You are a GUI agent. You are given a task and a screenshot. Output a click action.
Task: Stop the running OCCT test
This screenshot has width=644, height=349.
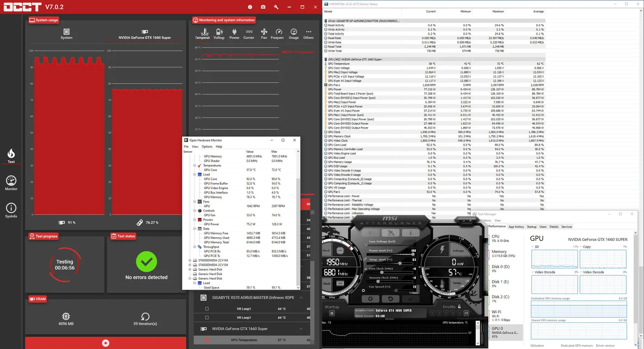pos(105,343)
